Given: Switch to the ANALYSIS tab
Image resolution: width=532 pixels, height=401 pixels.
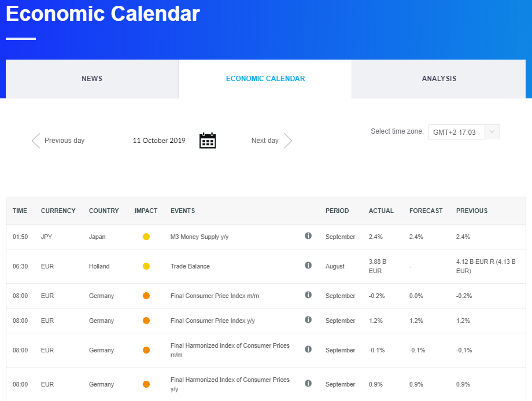Looking at the screenshot, I should [438, 78].
